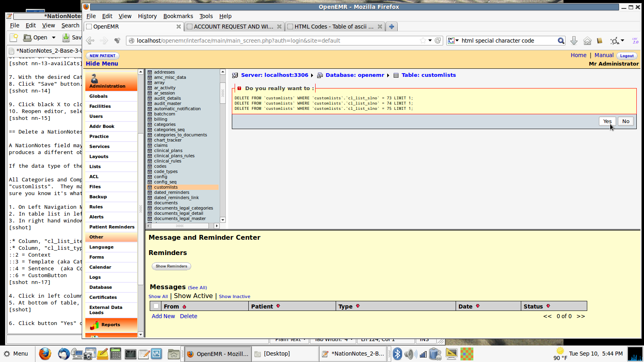Go to Firefox home page icon
644x362 pixels.
(587, 41)
